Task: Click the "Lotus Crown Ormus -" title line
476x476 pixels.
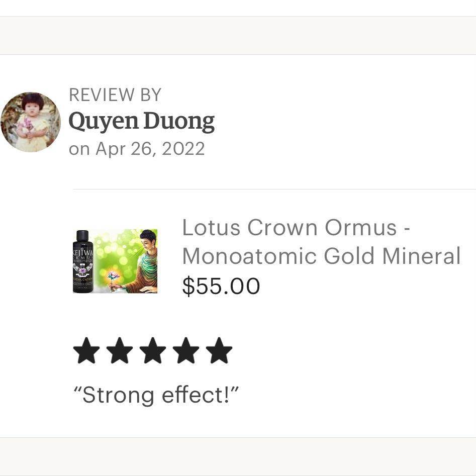Action: [x=296, y=228]
